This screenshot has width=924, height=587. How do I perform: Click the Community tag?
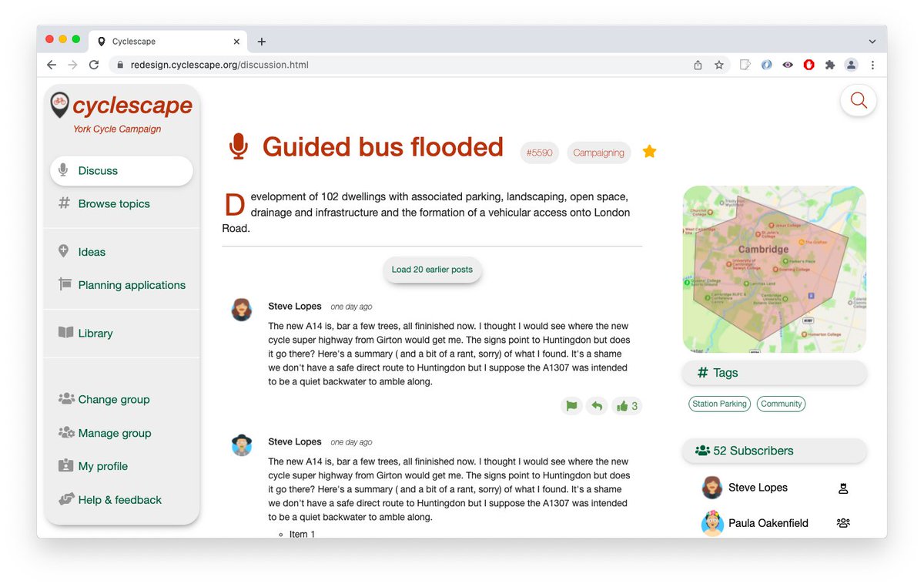pyautogui.click(x=781, y=404)
